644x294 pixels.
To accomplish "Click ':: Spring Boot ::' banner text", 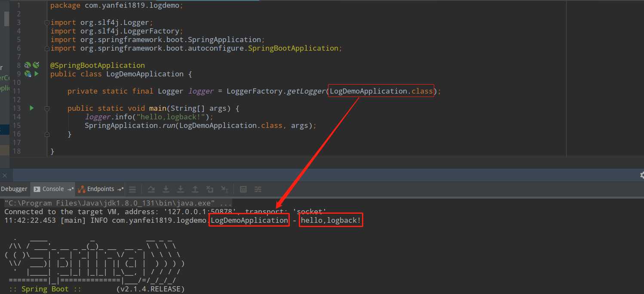I will coord(45,289).
